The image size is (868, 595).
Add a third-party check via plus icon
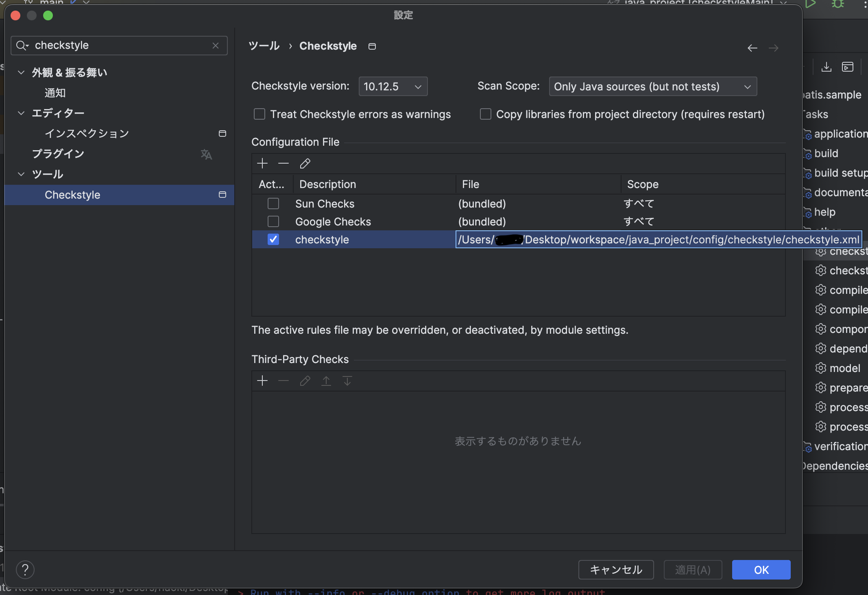pyautogui.click(x=262, y=381)
